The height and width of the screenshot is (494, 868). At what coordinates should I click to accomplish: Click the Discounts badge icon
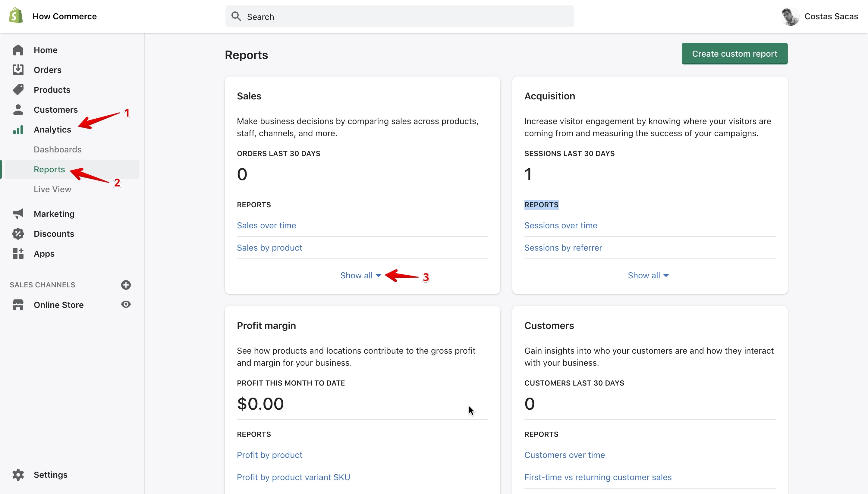18,233
